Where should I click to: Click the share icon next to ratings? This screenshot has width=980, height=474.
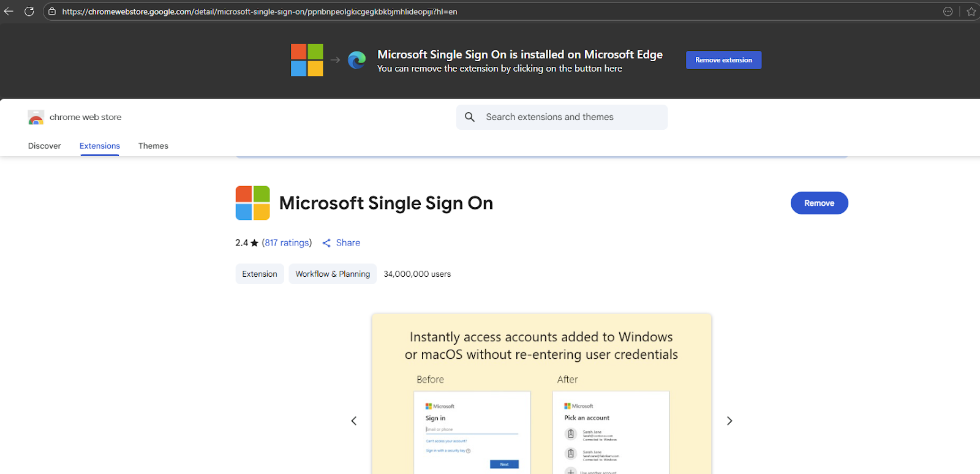click(x=326, y=243)
